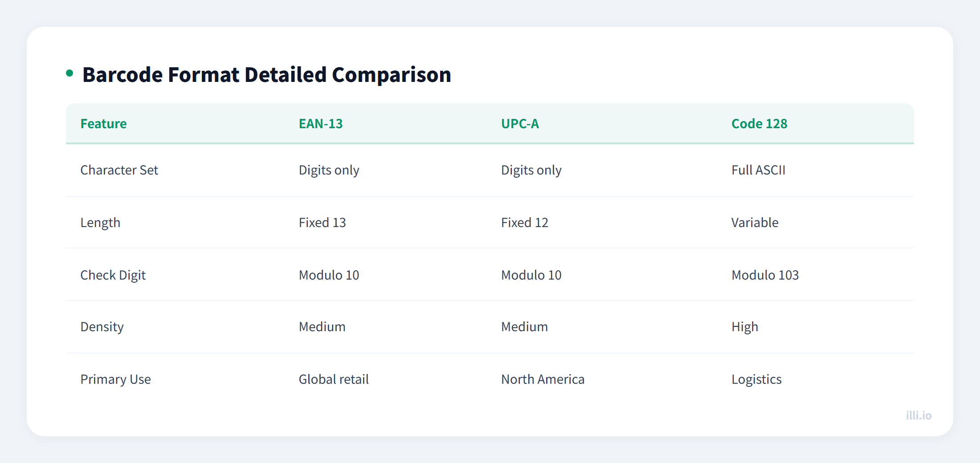This screenshot has height=463, width=980.
Task: Click the Primary Use row label
Action: pos(116,379)
